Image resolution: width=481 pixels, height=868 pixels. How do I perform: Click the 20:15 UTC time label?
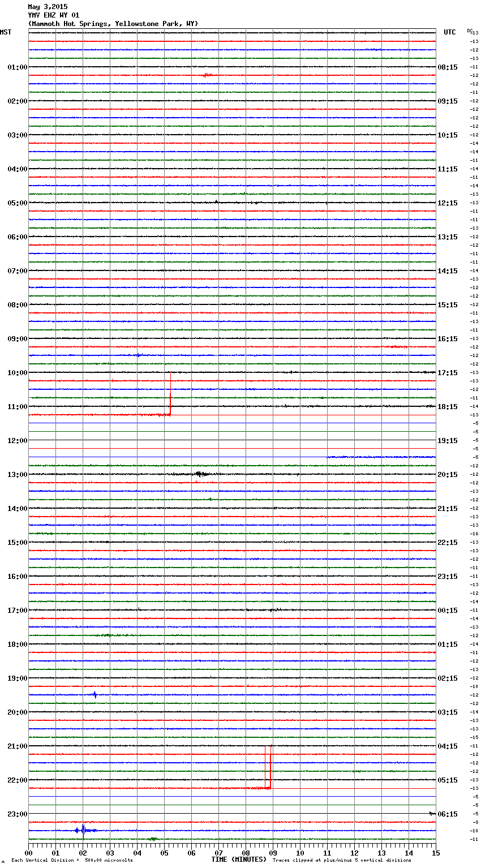pos(448,475)
